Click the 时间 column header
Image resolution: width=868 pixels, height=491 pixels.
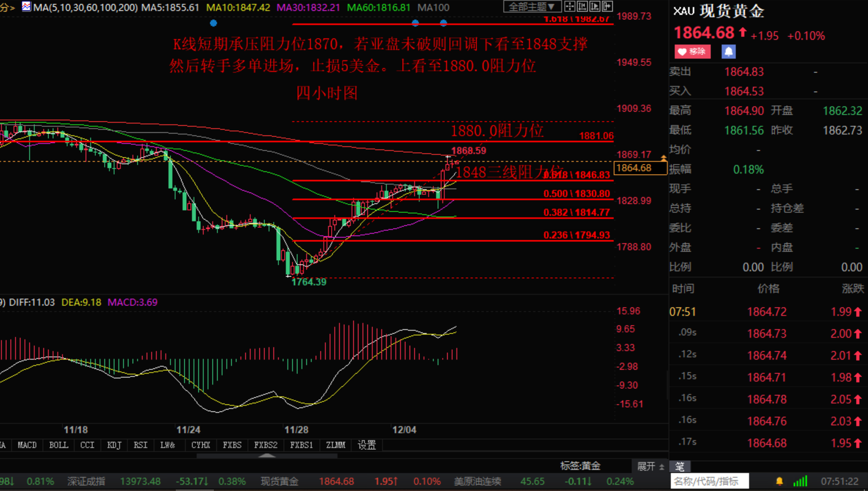tap(683, 289)
